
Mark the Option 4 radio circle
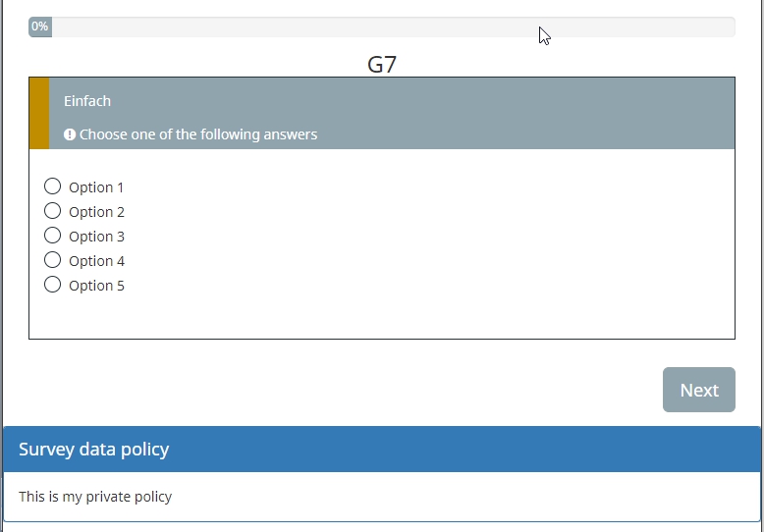[x=53, y=260]
